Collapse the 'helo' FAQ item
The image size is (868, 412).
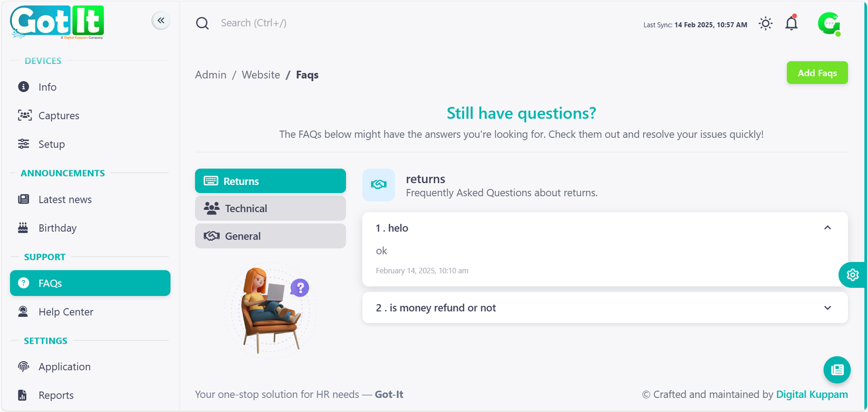pyautogui.click(x=827, y=228)
